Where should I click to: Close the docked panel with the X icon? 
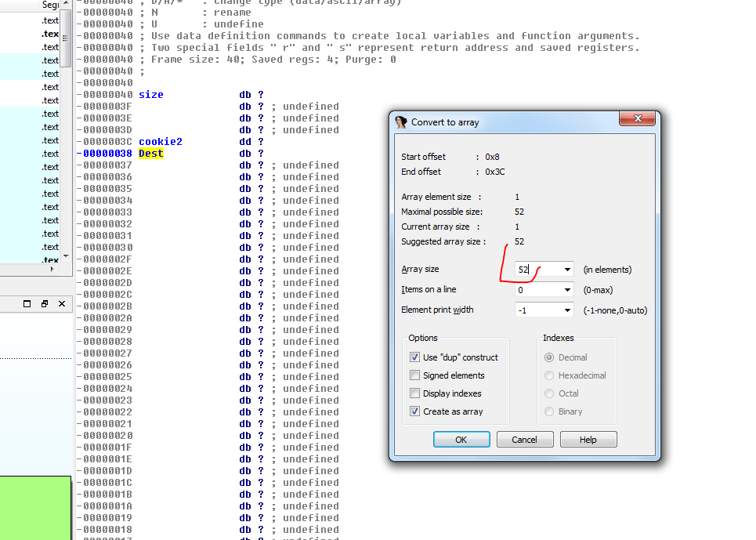[x=62, y=303]
